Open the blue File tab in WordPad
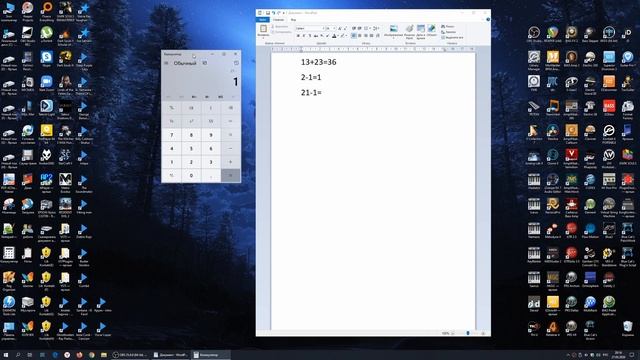 (263, 20)
